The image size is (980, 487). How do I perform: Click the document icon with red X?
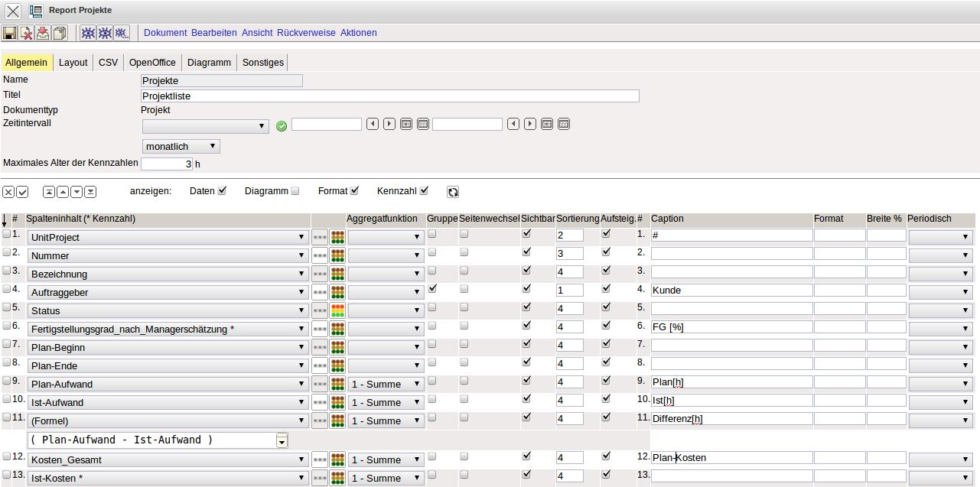point(26,33)
